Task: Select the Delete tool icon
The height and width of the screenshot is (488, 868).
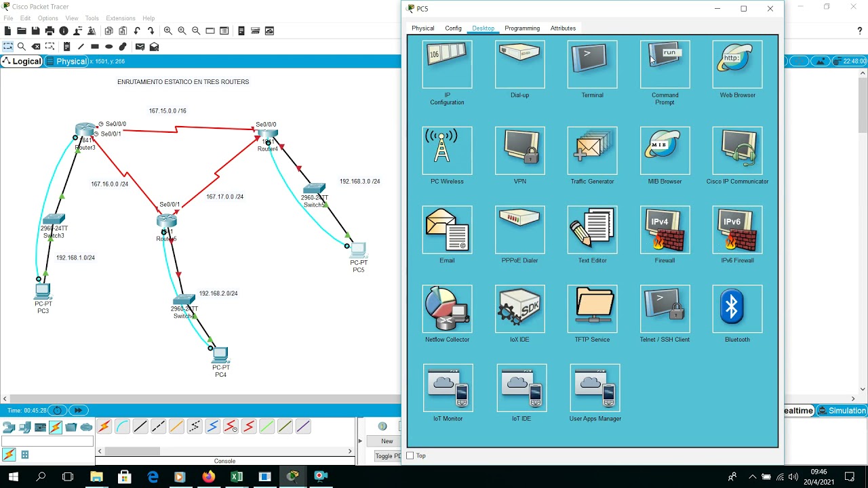Action: click(x=36, y=47)
